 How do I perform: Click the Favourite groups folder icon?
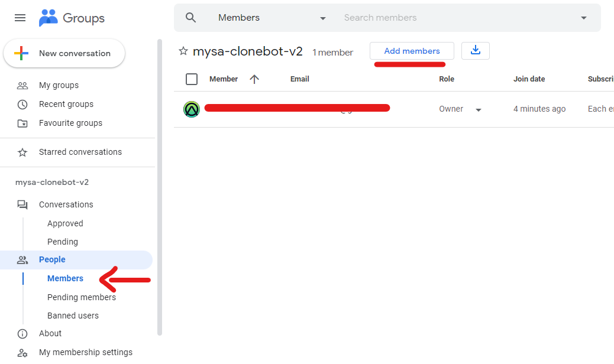pos(22,123)
